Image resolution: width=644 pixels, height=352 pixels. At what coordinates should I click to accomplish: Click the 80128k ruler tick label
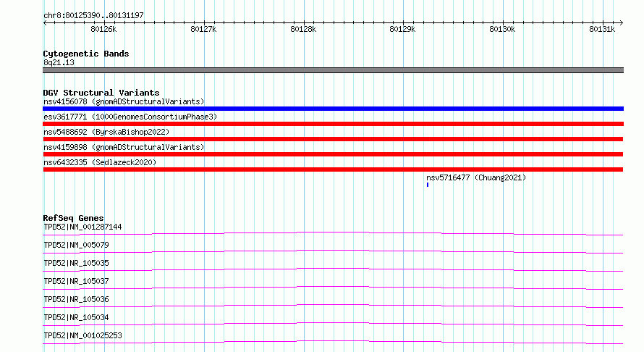303,29
